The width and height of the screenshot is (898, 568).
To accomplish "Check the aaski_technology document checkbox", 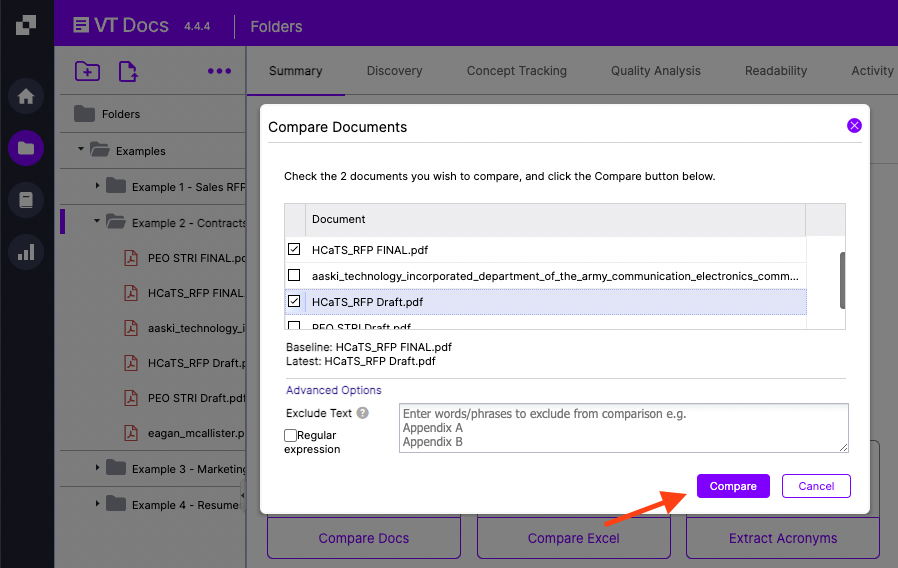I will (294, 275).
